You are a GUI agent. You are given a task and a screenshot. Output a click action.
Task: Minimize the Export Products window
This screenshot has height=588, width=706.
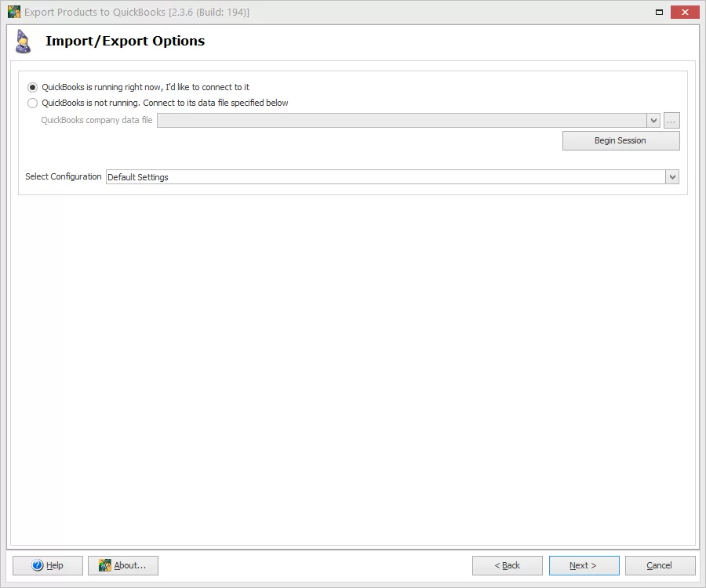[x=660, y=12]
